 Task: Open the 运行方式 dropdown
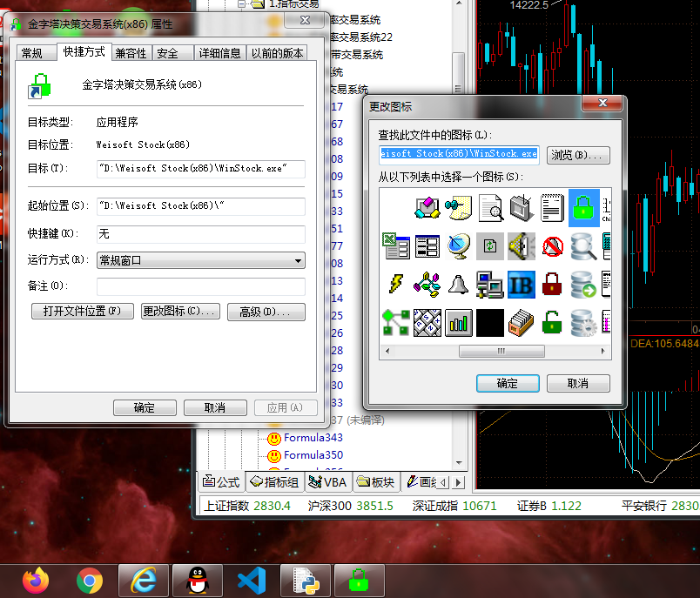pyautogui.click(x=201, y=260)
